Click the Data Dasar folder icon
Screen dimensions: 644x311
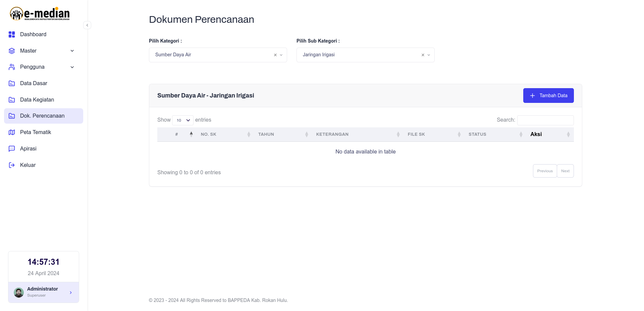click(x=12, y=83)
